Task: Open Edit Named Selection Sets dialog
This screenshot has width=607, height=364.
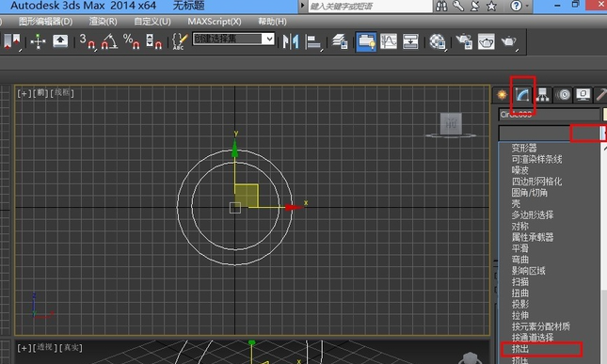Action: pyautogui.click(x=180, y=41)
